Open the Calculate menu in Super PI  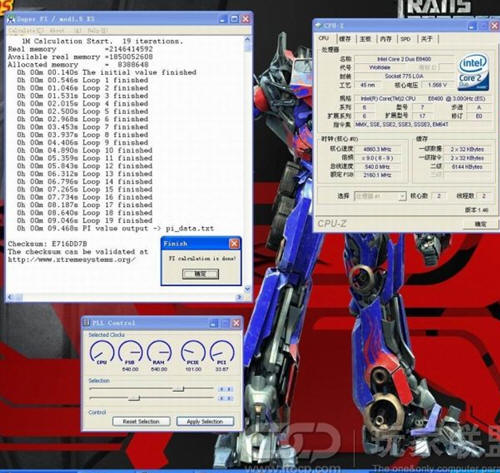coord(27,31)
